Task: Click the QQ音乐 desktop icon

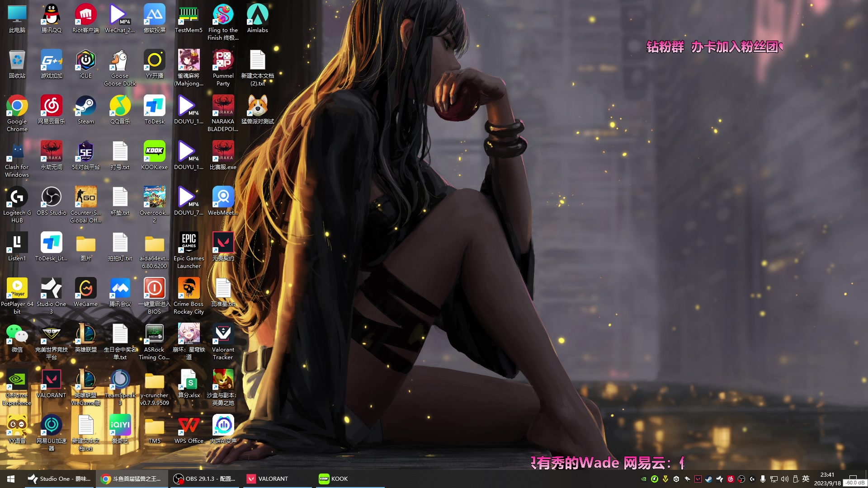Action: [x=120, y=110]
